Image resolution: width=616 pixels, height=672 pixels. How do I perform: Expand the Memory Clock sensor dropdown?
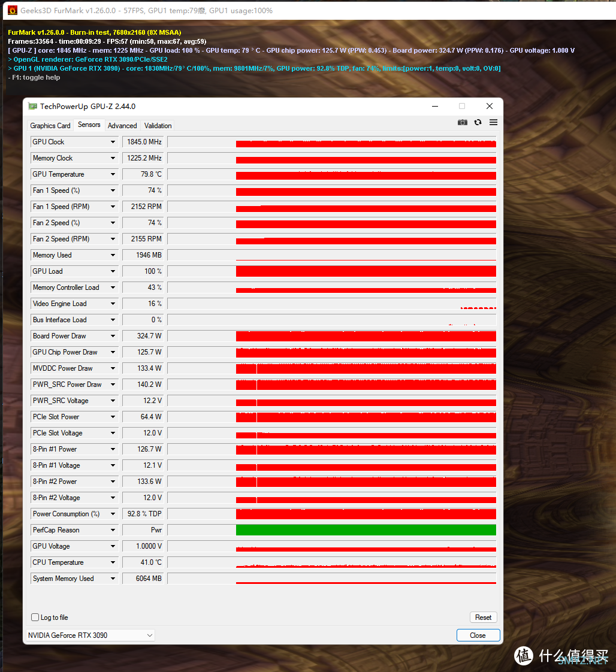coord(113,158)
